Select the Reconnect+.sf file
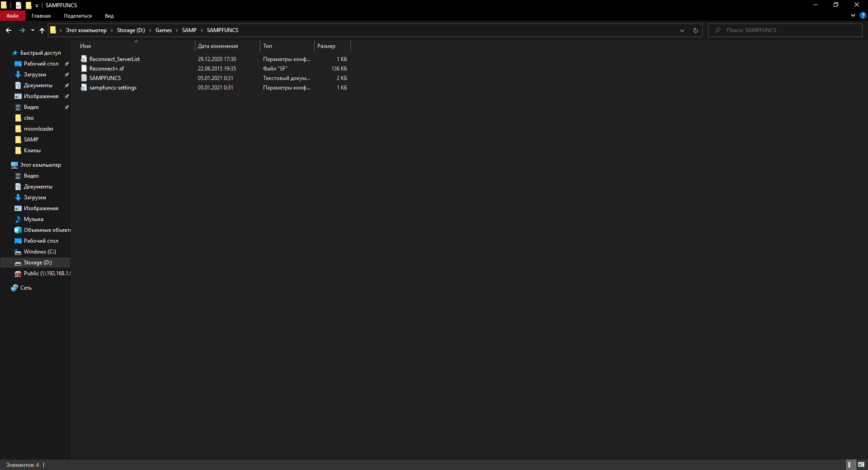 107,69
